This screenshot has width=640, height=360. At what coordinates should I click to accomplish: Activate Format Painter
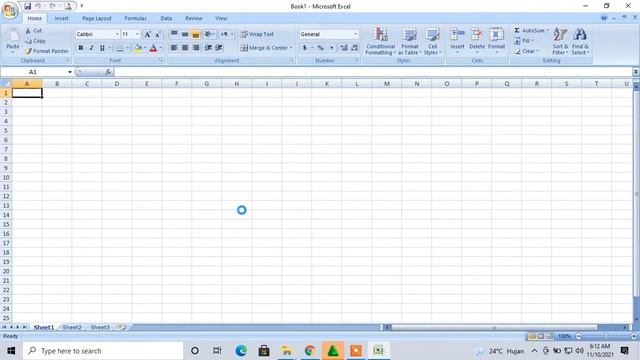[x=47, y=51]
